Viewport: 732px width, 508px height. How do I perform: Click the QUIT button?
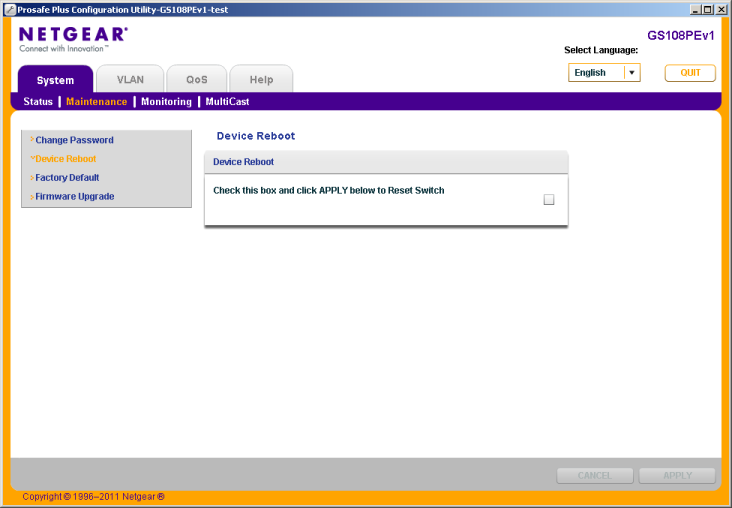click(690, 73)
